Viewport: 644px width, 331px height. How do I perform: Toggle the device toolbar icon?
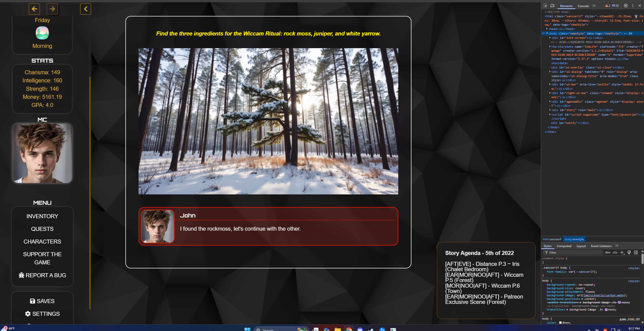point(553,6)
